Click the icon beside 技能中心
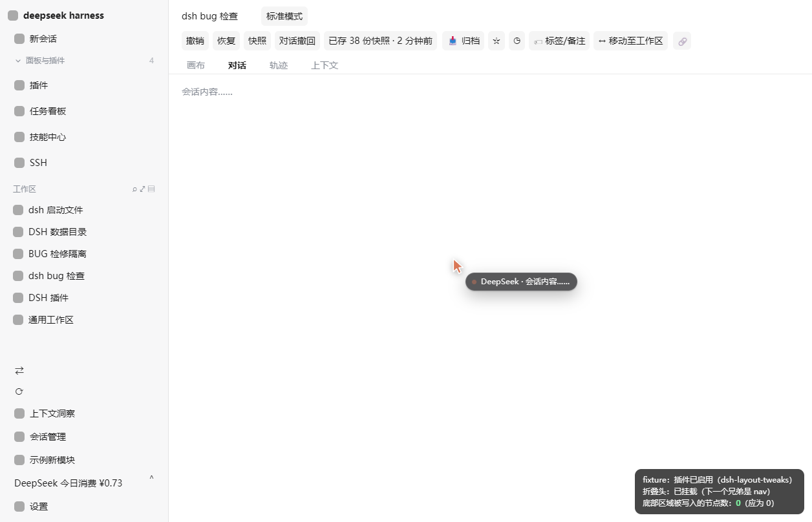Screen dimensions: 812x522 point(19,137)
